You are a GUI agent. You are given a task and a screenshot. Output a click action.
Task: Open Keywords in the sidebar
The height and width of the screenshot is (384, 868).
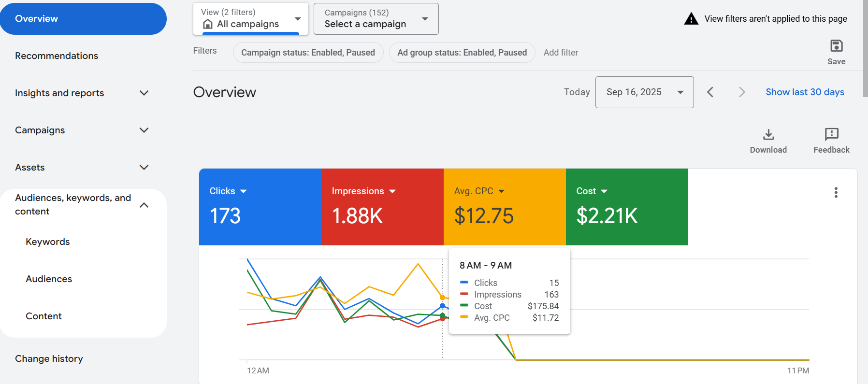pos(48,242)
